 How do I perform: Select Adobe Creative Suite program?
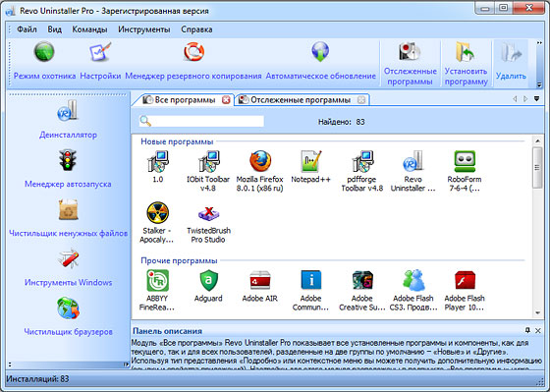point(362,290)
